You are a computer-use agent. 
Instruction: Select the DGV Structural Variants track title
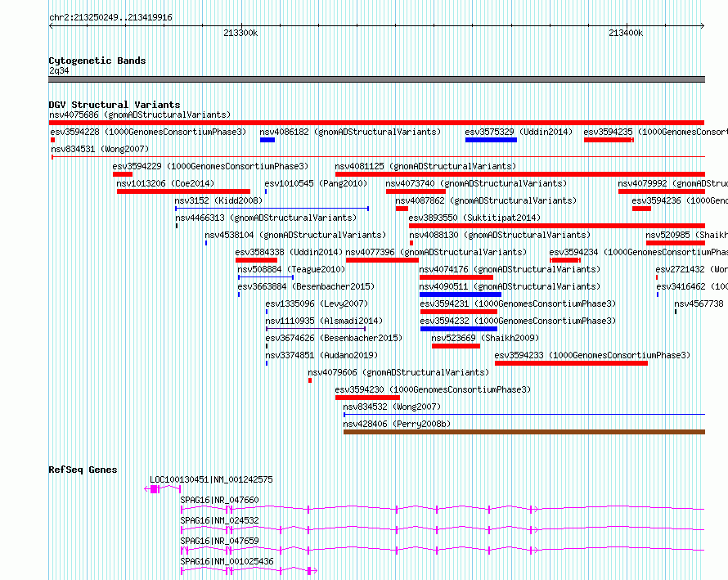(x=115, y=105)
